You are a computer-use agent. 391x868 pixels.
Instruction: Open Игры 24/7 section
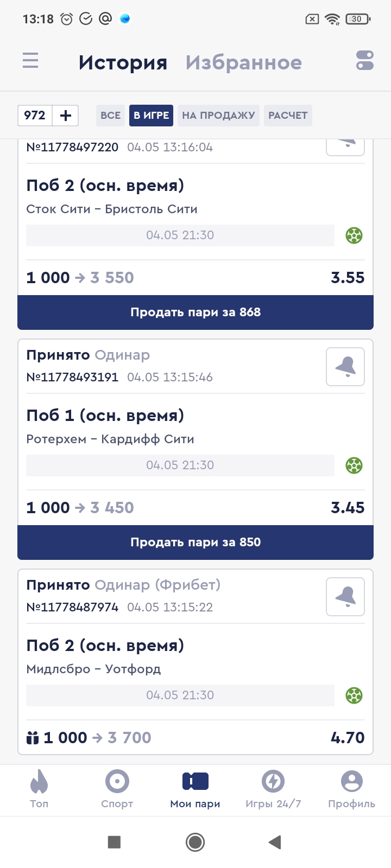pyautogui.click(x=273, y=789)
